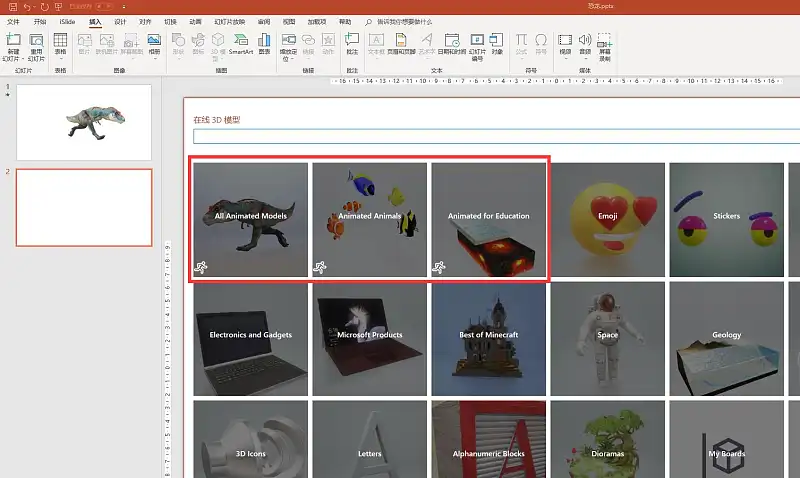Click the Comment (批注) icon
800x478 pixels.
pos(352,41)
